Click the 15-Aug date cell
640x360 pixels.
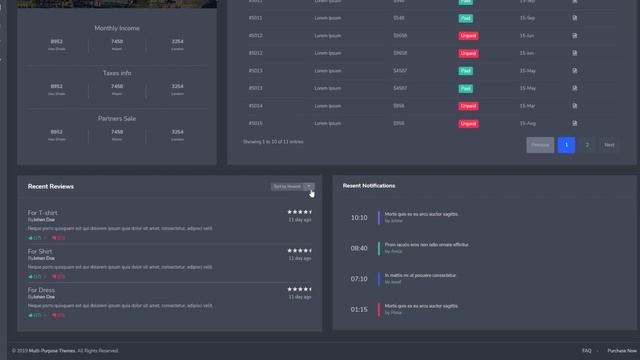tap(527, 123)
